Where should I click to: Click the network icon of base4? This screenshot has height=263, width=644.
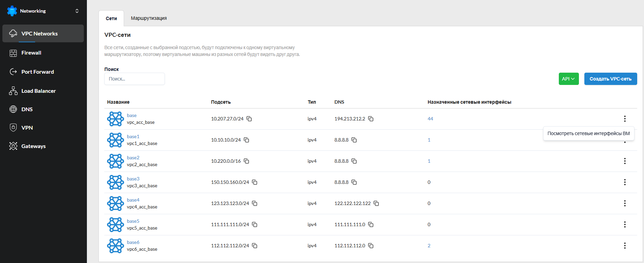click(x=116, y=203)
